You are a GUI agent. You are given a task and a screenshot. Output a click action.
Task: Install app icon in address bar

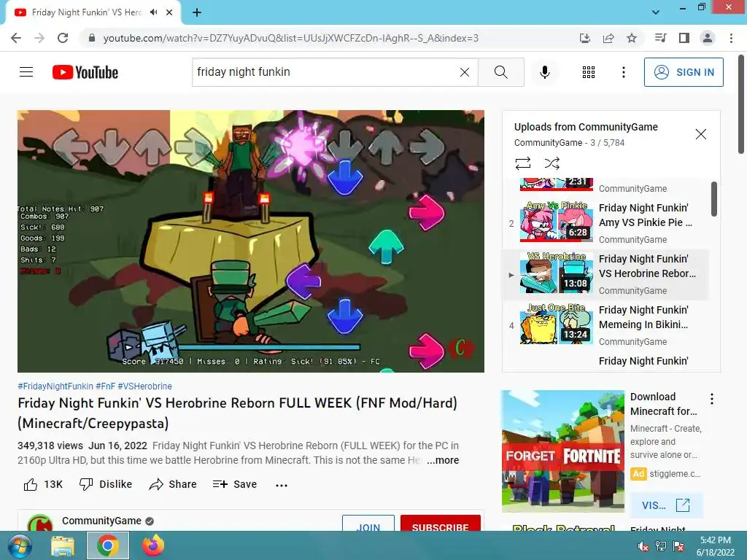(585, 38)
